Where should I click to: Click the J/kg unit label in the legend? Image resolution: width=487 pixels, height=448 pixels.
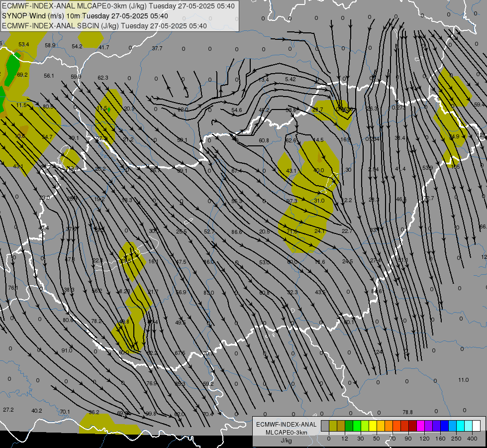287,441
